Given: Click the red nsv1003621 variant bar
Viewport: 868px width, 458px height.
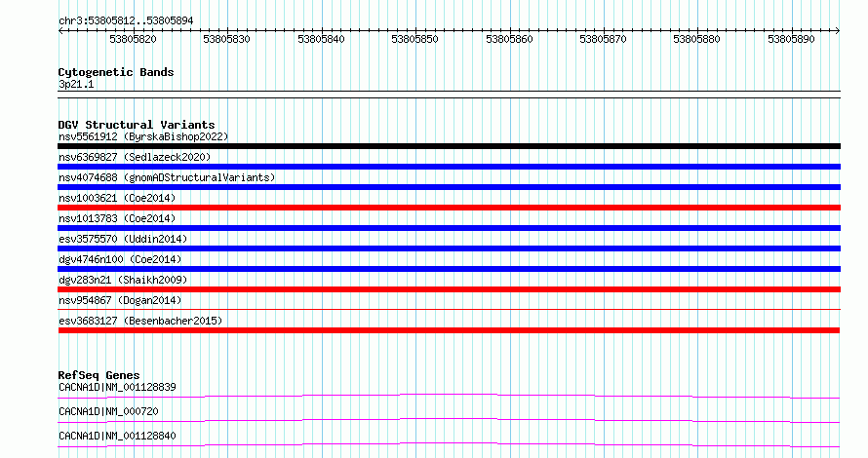Looking at the screenshot, I should click(x=449, y=208).
